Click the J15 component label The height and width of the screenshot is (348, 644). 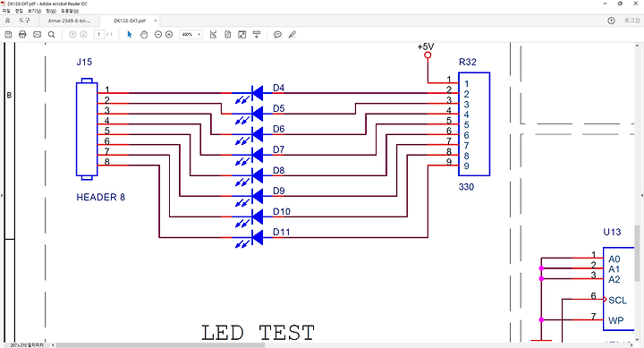(x=84, y=62)
